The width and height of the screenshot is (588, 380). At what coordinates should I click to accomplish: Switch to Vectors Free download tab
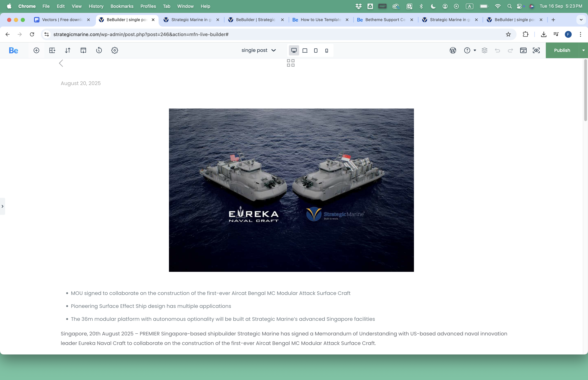(62, 20)
